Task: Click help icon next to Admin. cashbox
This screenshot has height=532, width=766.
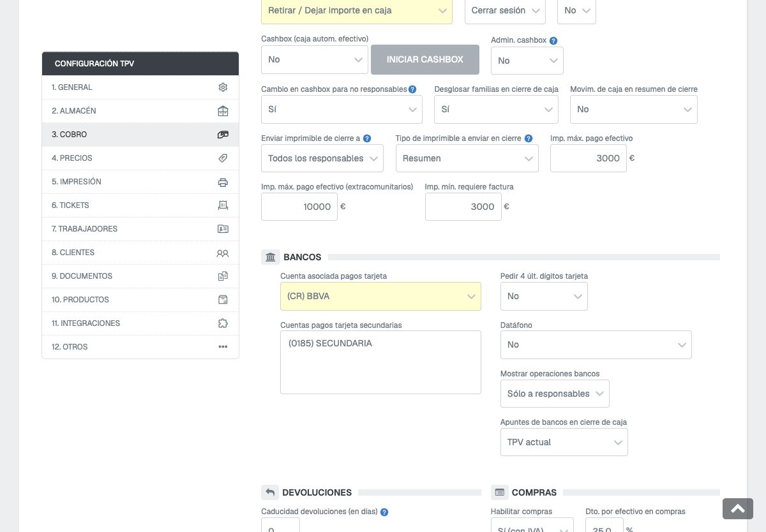Action: coord(553,41)
